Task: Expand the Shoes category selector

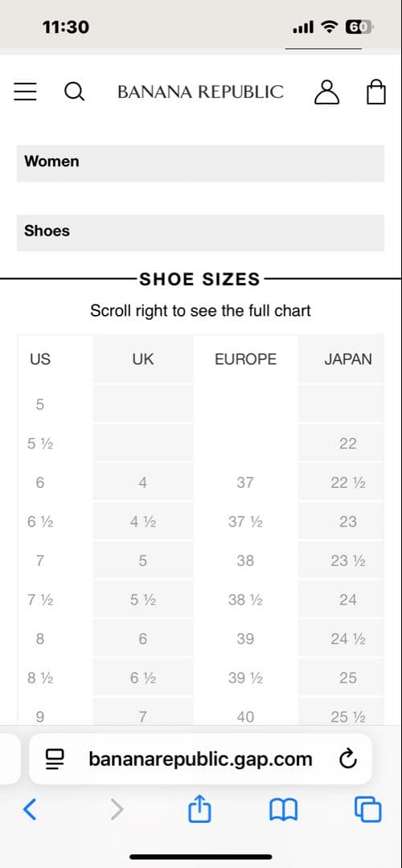Action: (200, 232)
